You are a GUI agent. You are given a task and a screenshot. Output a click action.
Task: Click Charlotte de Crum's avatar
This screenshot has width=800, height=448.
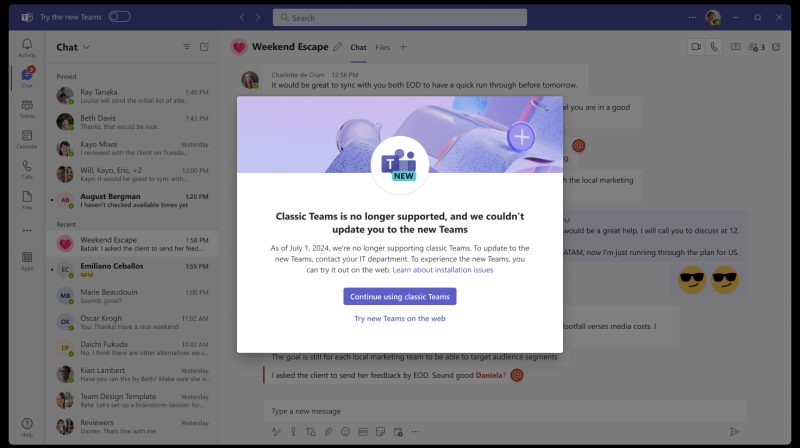249,80
